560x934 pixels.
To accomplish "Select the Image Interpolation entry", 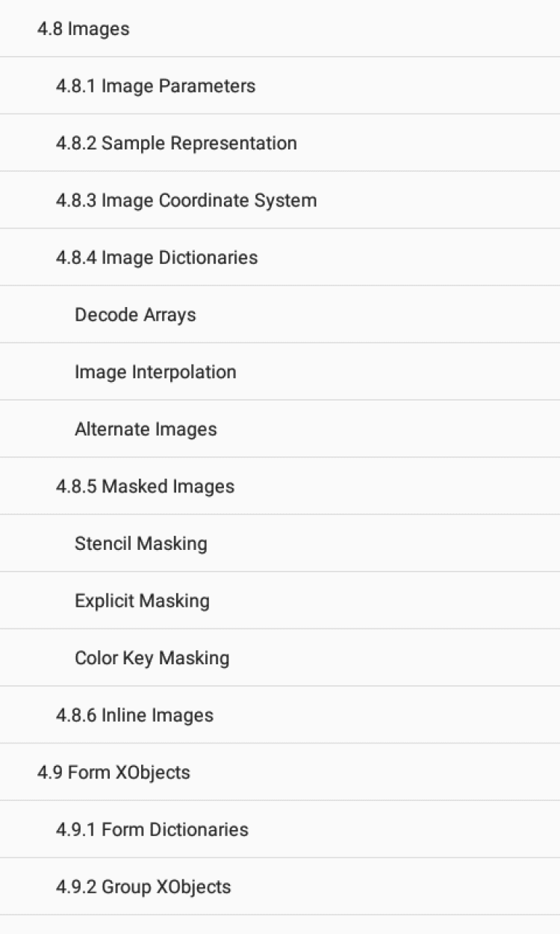I will point(155,372).
